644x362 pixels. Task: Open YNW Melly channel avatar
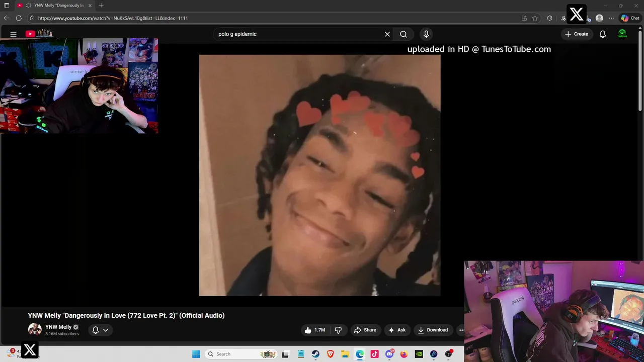tap(35, 330)
